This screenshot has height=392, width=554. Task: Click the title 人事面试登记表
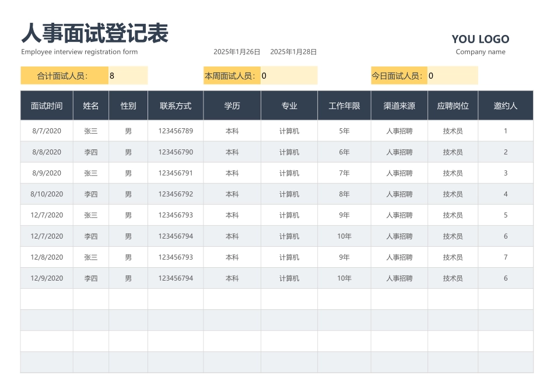click(95, 34)
